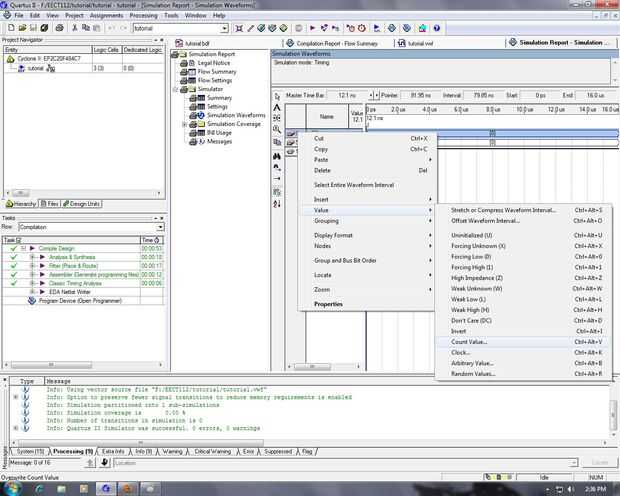The height and width of the screenshot is (496, 620).
Task: Expand the 'Option to preserve fewer signal' message
Action: (x=16, y=397)
